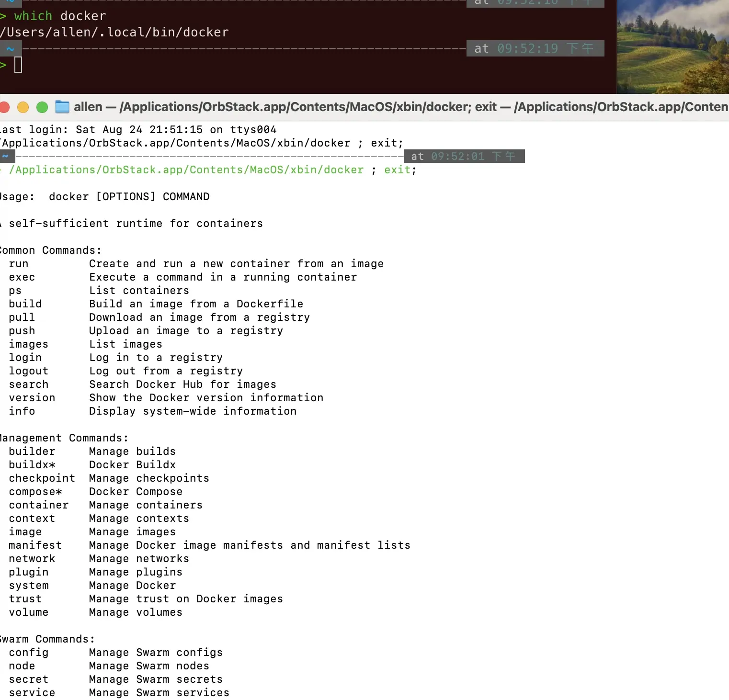
Task: Click the 'login' command name
Action: tap(25, 358)
